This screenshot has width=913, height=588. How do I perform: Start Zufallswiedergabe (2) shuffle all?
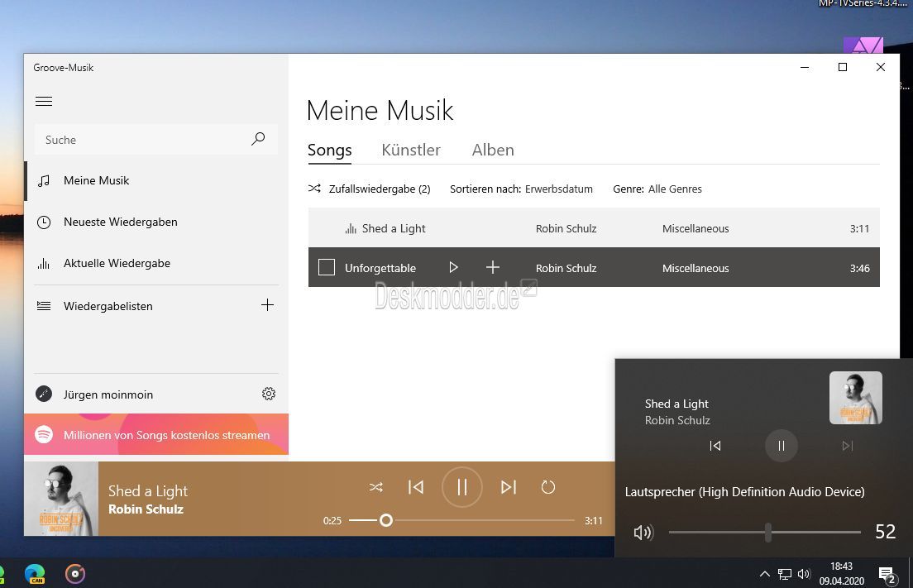click(x=369, y=189)
